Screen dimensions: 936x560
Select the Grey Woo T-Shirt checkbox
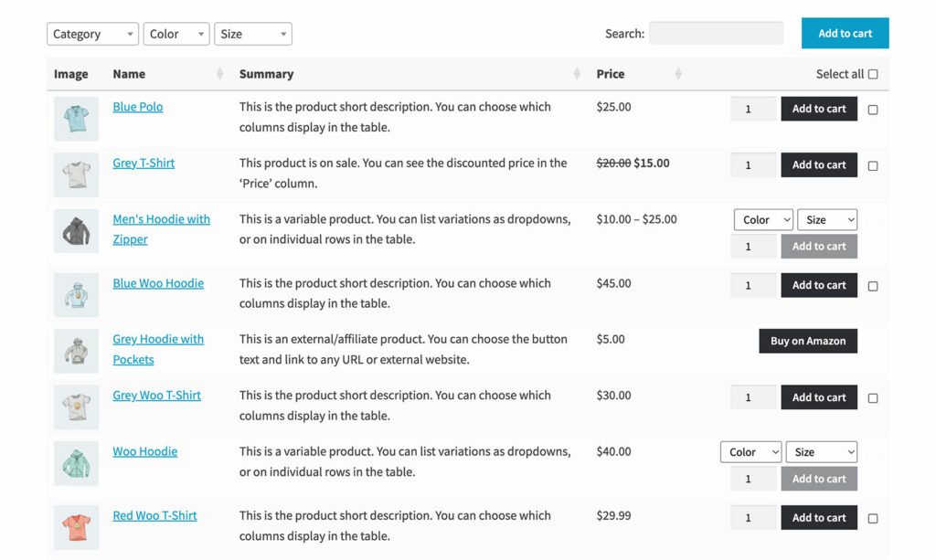click(x=873, y=398)
